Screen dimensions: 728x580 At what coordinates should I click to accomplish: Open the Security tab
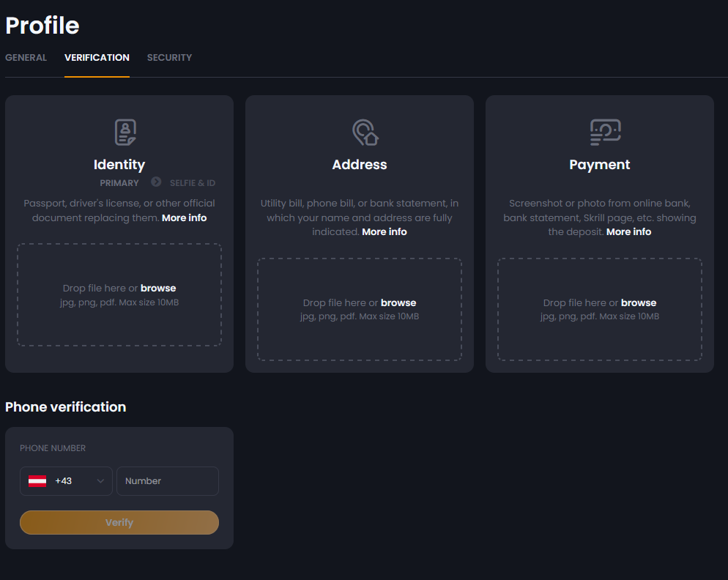click(169, 58)
